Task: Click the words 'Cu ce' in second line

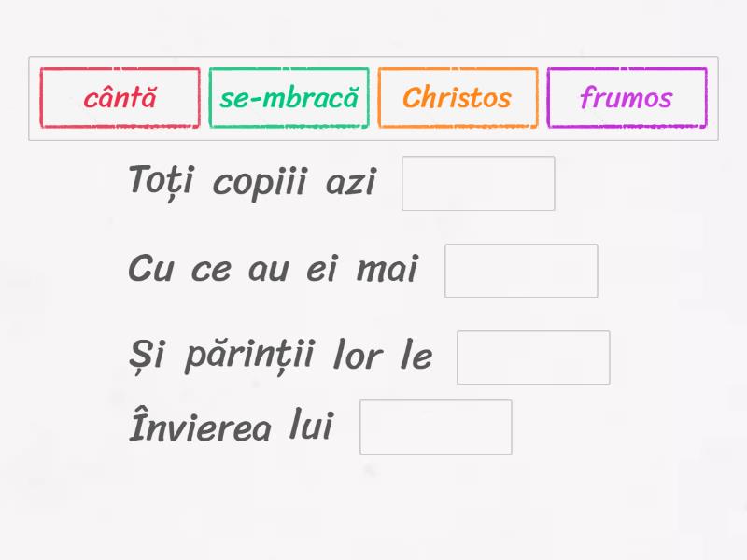Action: pyautogui.click(x=179, y=270)
